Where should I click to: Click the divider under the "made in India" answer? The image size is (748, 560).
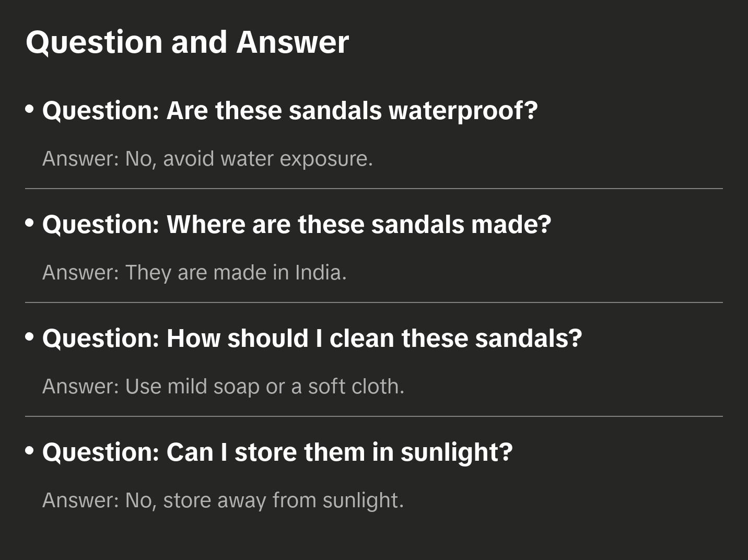pos(374,302)
